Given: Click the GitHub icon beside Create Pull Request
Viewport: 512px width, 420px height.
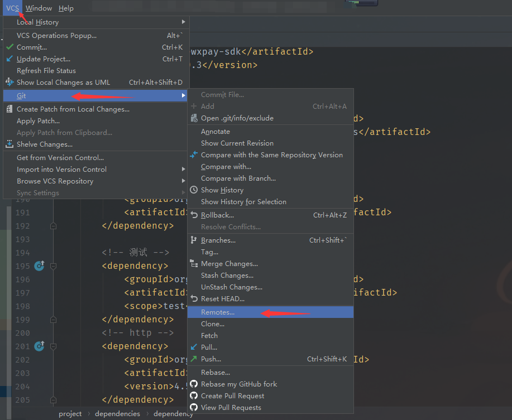Looking at the screenshot, I should point(194,395).
